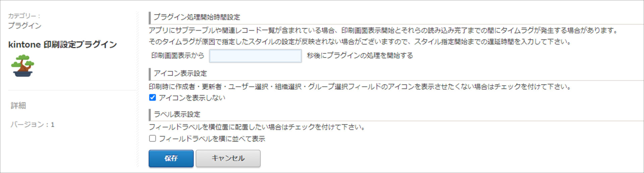The width and height of the screenshot is (644, 173).
Task: Click the delay seconds input field
Action: (x=255, y=56)
